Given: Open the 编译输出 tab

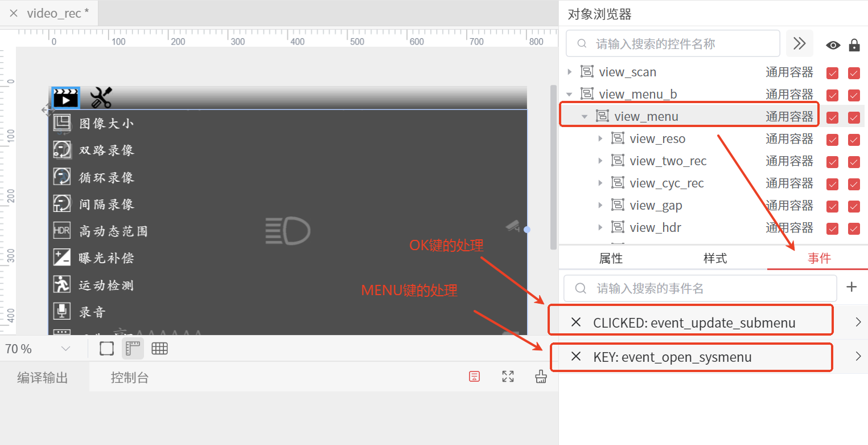Looking at the screenshot, I should pos(43,378).
